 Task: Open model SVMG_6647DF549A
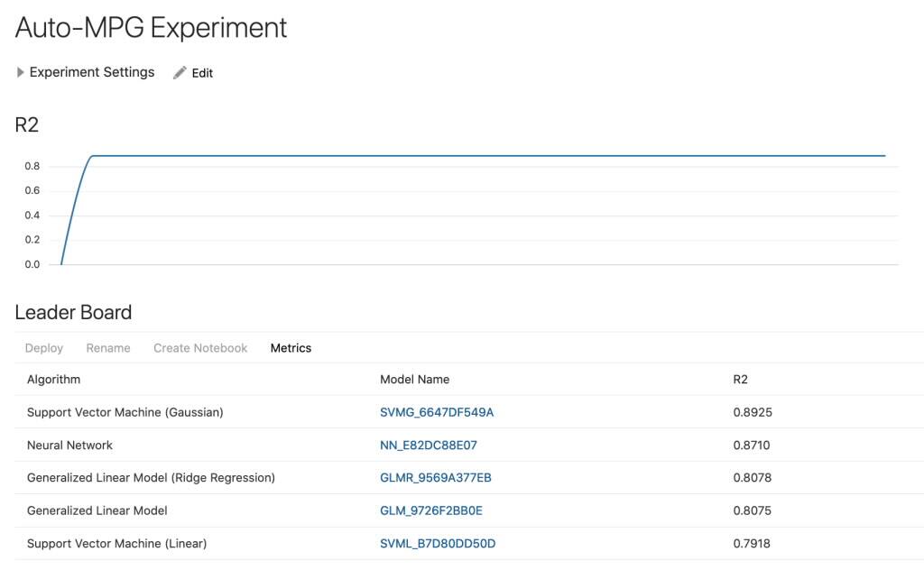pos(437,412)
